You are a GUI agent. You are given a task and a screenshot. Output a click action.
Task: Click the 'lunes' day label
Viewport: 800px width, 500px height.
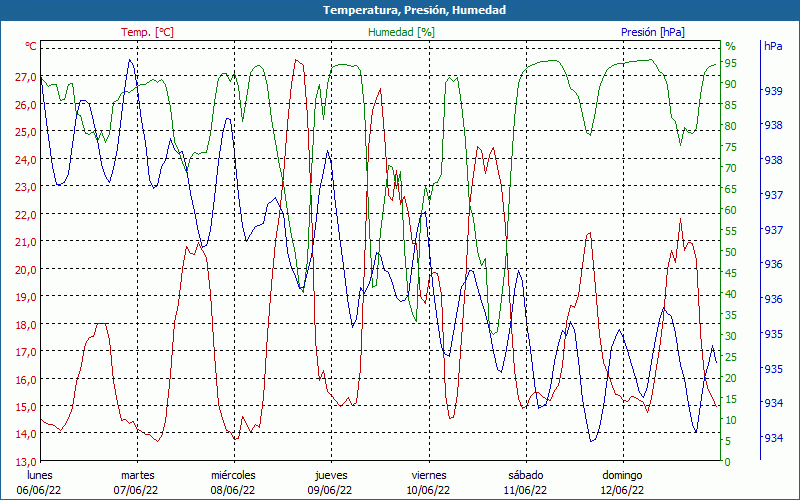click(x=40, y=476)
